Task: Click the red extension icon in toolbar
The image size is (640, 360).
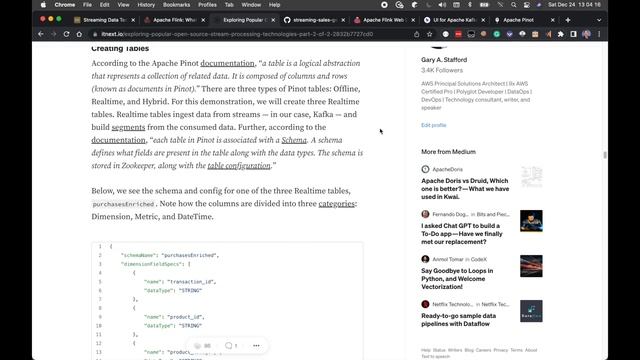Action: point(458,34)
